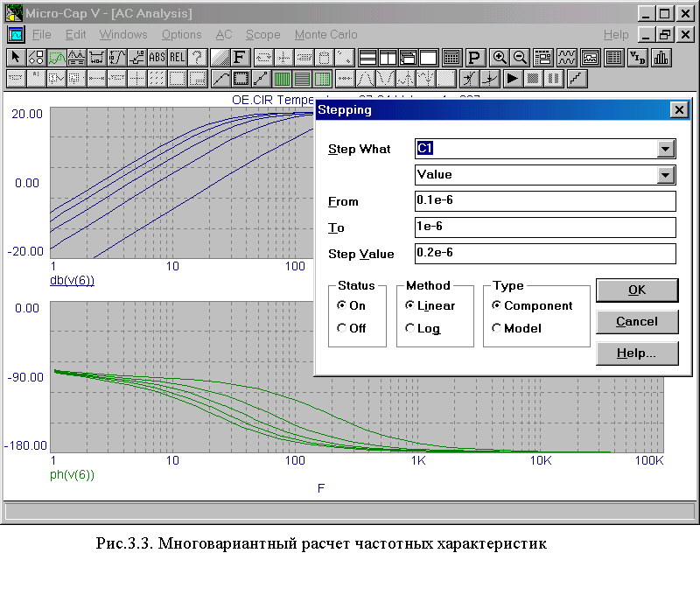Click the pause analysis button
This screenshot has height=602, width=700.
point(553,79)
